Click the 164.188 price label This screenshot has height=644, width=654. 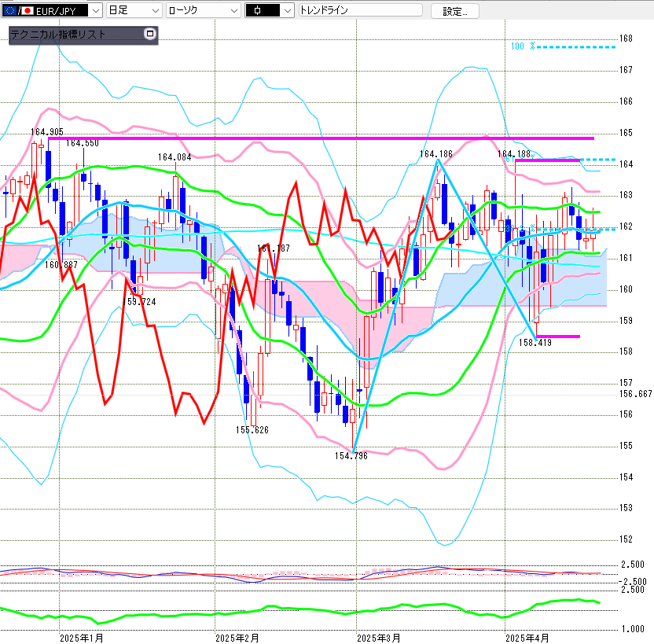click(x=514, y=154)
